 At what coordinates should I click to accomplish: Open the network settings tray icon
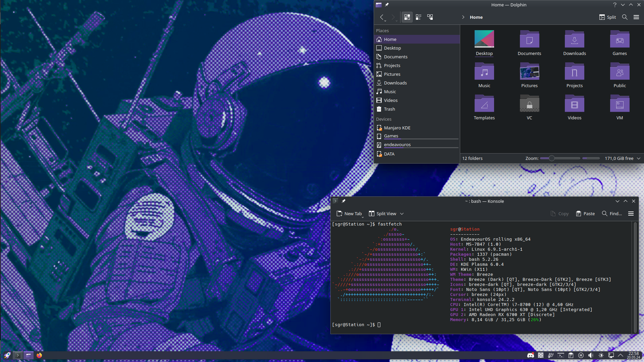click(611, 355)
